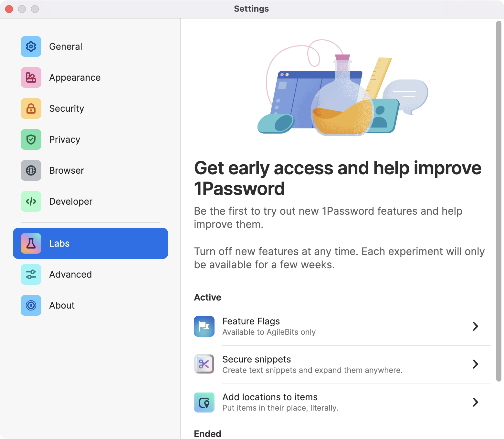The height and width of the screenshot is (439, 504).
Task: Click the Secure snippets scissors icon
Action: (204, 364)
